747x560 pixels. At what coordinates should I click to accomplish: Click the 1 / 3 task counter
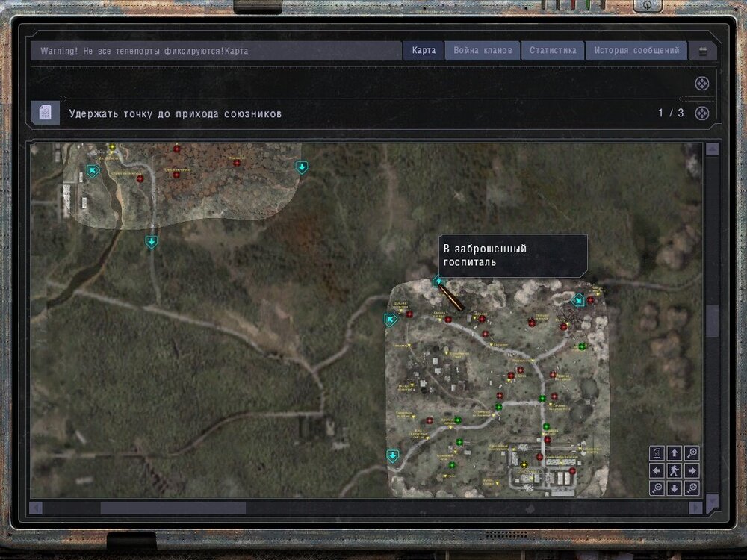click(x=671, y=113)
